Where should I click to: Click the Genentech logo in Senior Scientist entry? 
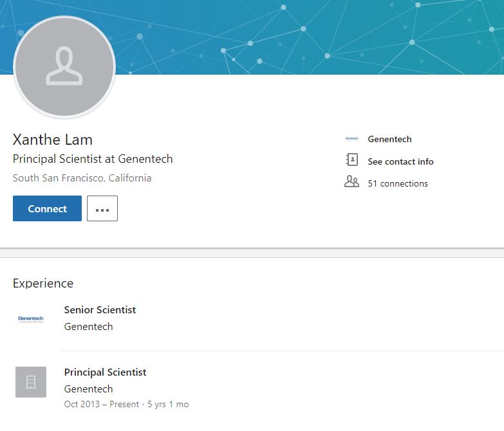tap(31, 319)
